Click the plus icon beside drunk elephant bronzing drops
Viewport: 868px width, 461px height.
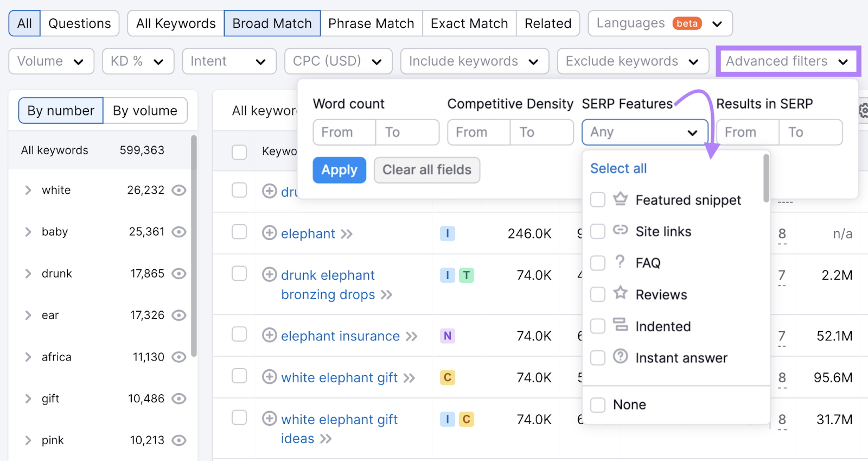pos(269,275)
